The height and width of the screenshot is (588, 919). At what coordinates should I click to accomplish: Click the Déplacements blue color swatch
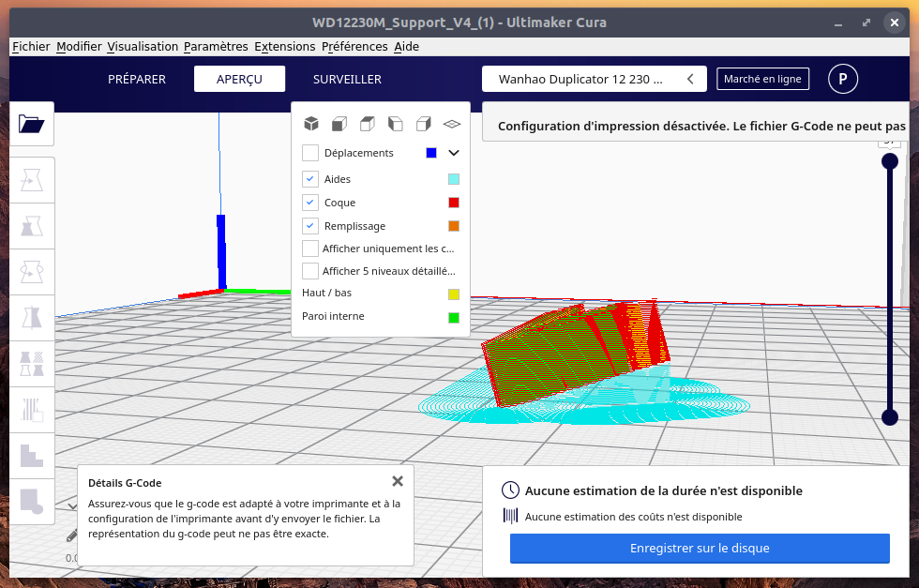431,153
